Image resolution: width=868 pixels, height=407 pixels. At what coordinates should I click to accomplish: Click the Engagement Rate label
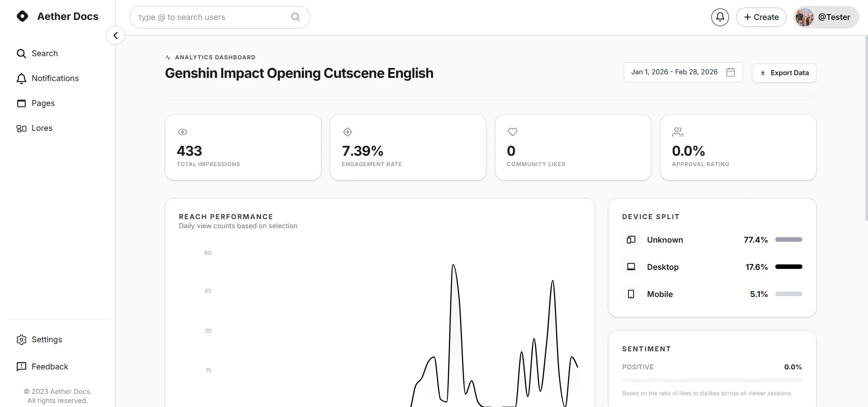(372, 164)
